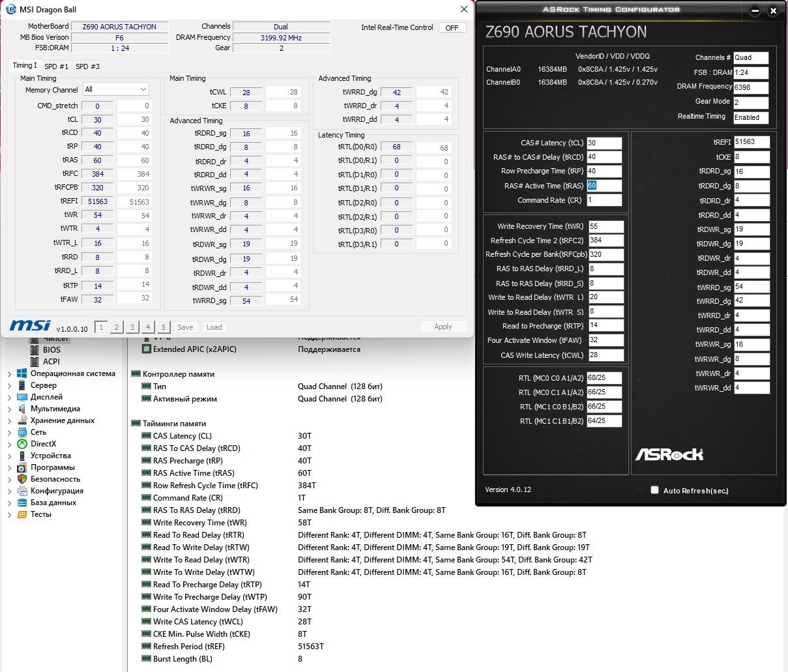
Task: Click the memory icon beside Тайминги памяти
Action: click(136, 424)
